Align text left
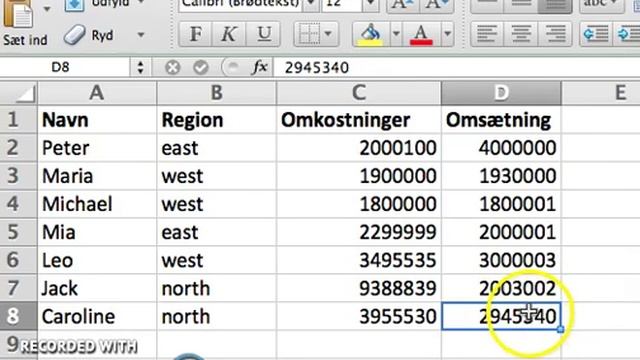Viewport: 640px width, 360px height. 487,34
